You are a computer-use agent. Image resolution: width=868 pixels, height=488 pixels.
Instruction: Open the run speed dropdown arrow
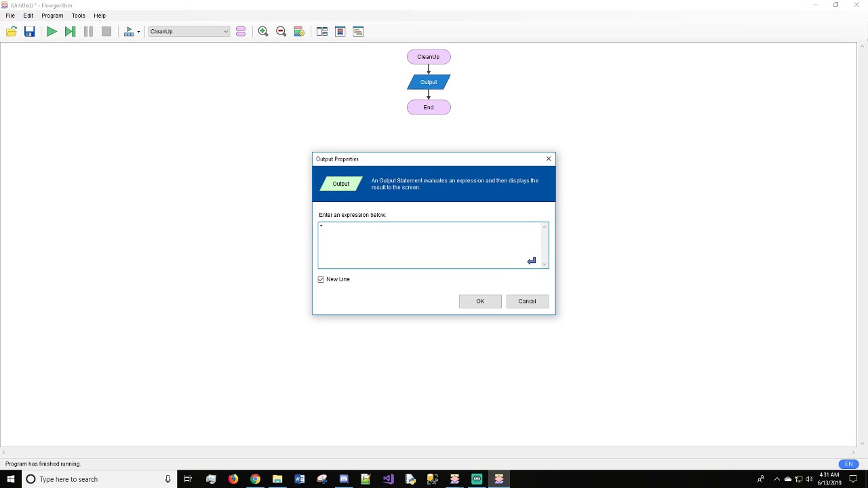pos(138,31)
